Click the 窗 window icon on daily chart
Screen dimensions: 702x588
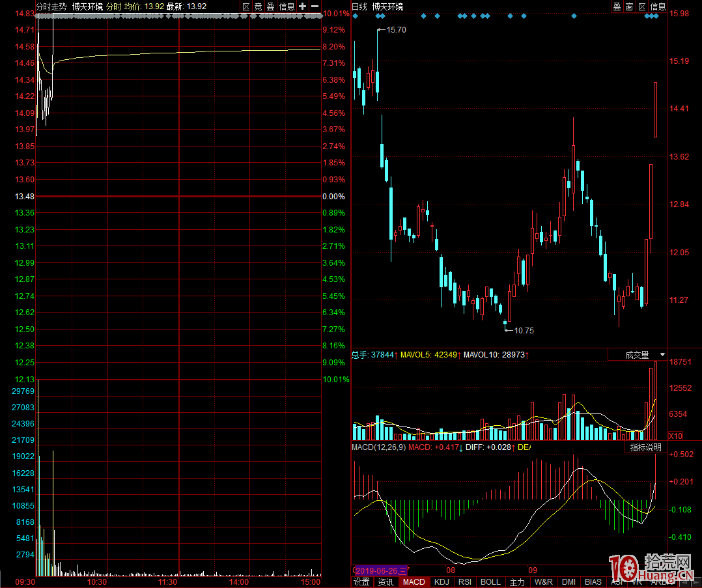click(629, 7)
